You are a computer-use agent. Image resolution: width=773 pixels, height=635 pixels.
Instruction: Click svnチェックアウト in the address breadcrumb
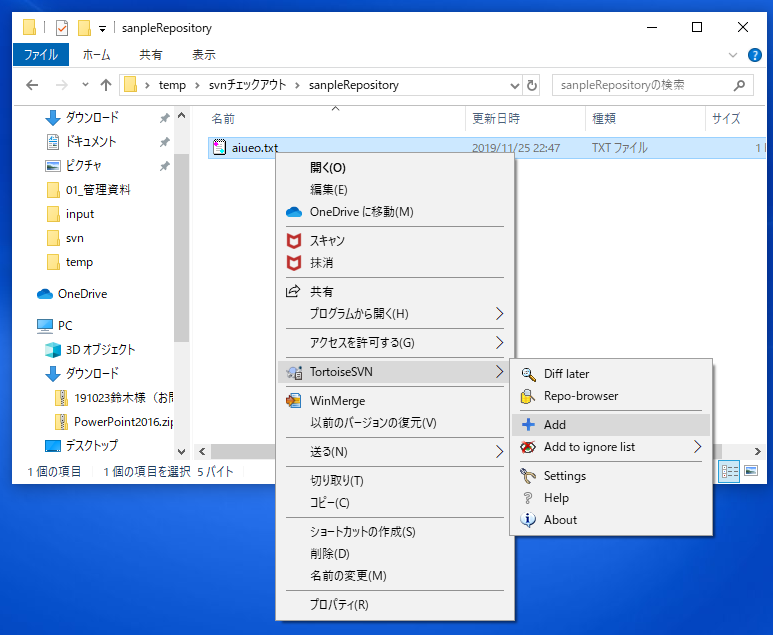pyautogui.click(x=247, y=85)
